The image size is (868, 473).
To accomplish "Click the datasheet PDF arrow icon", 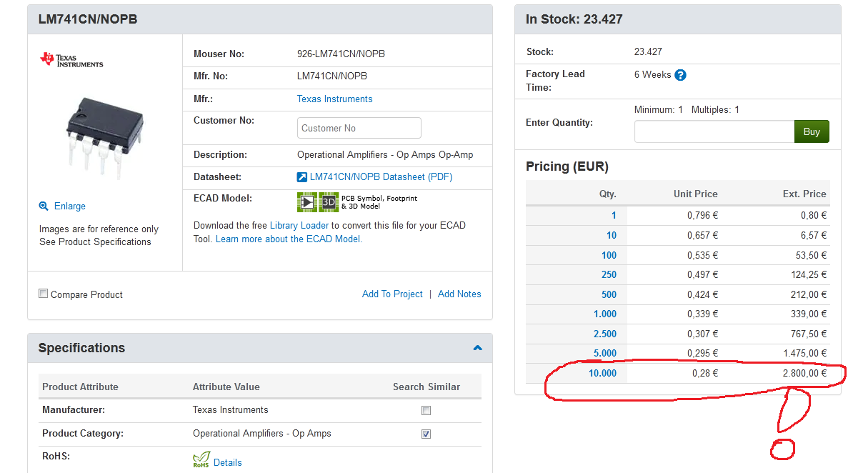I will click(x=302, y=176).
